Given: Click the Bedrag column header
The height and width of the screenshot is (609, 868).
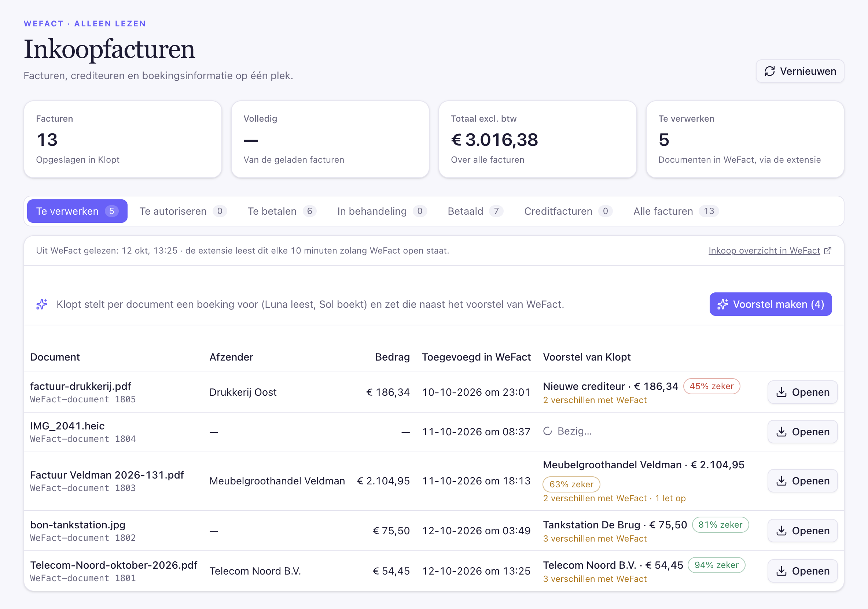Looking at the screenshot, I should pos(393,357).
